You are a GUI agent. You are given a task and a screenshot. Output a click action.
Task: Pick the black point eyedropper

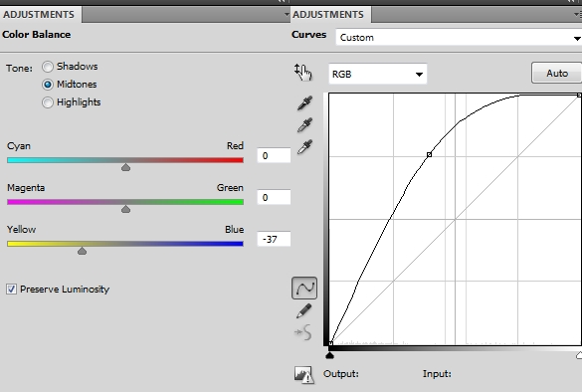[304, 103]
